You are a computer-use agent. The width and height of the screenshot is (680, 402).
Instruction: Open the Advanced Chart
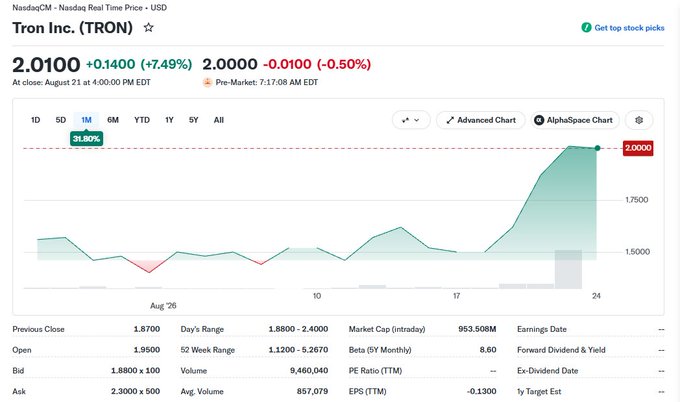pyautogui.click(x=481, y=120)
